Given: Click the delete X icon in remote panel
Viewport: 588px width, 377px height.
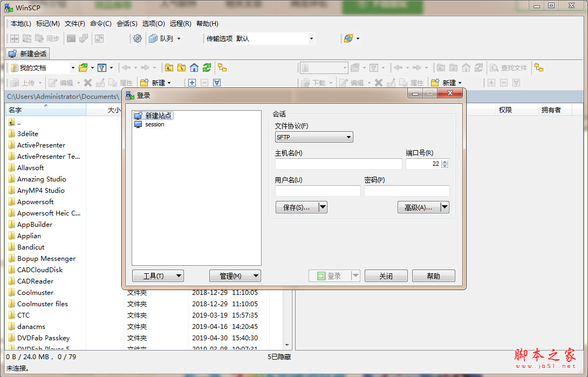Looking at the screenshot, I should click(x=379, y=83).
